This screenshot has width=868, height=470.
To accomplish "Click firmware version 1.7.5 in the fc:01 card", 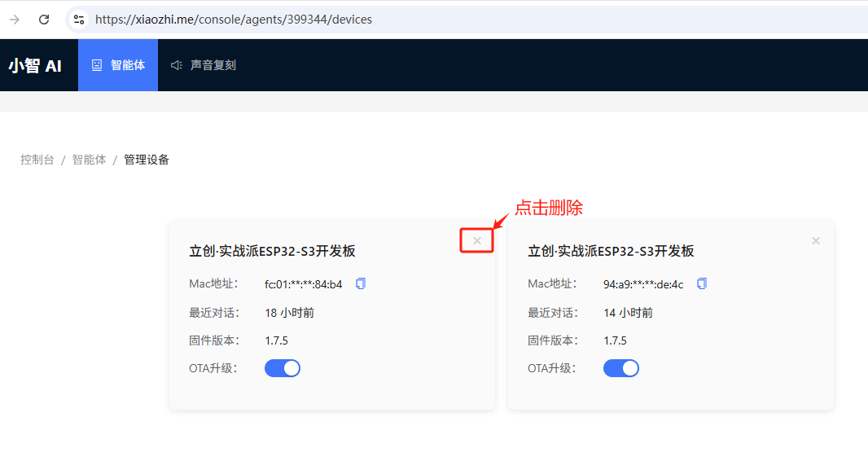I will tap(276, 340).
